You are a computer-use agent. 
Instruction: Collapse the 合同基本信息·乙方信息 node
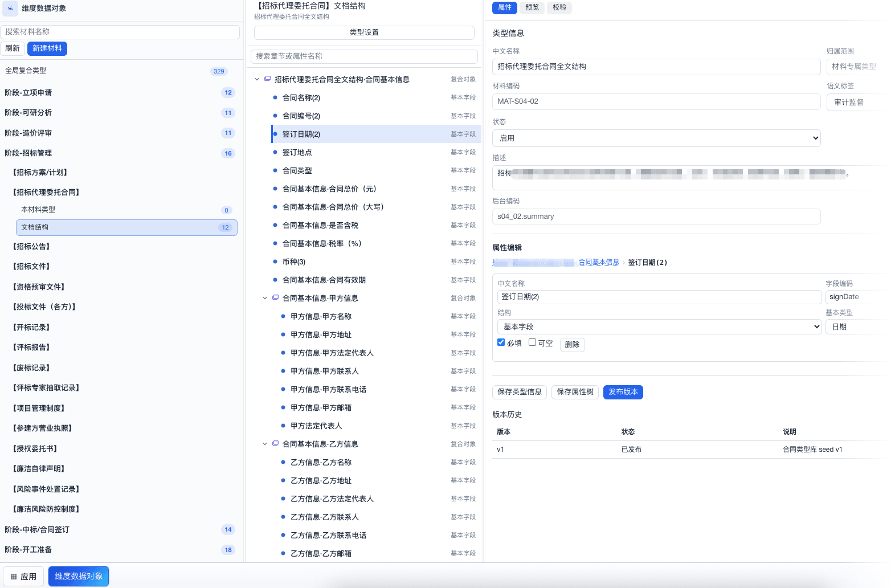(265, 444)
